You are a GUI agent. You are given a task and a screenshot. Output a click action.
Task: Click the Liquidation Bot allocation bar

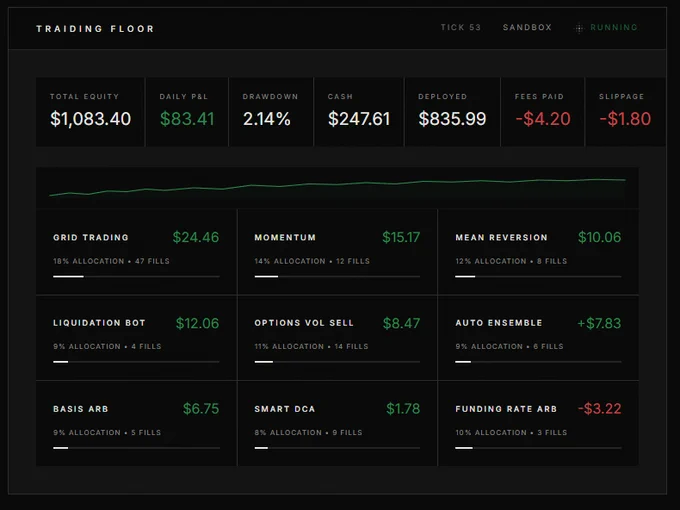click(x=136, y=362)
